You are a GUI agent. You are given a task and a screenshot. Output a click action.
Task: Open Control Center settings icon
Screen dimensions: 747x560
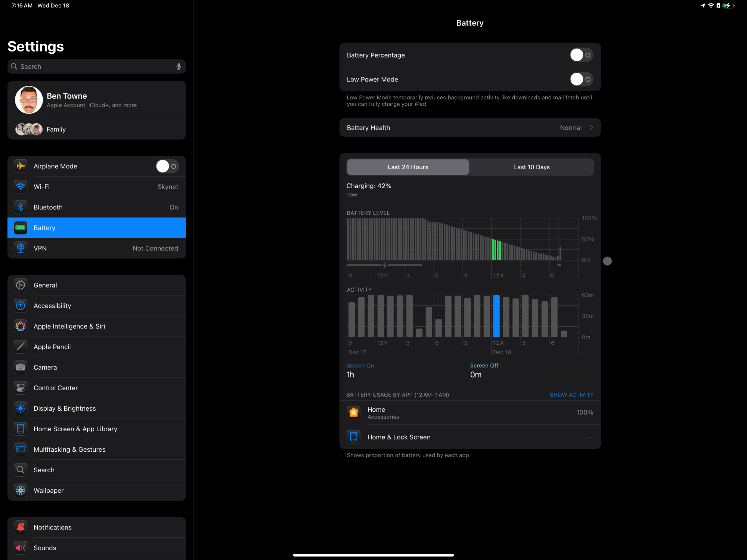point(21,388)
